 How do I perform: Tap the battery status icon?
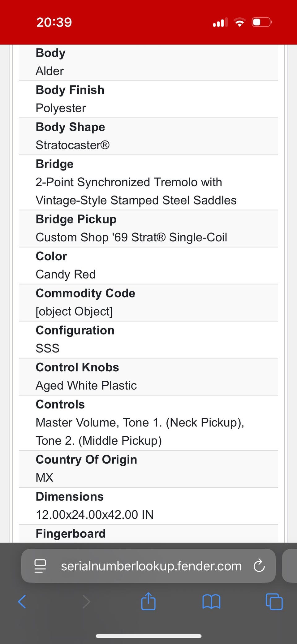(x=262, y=22)
